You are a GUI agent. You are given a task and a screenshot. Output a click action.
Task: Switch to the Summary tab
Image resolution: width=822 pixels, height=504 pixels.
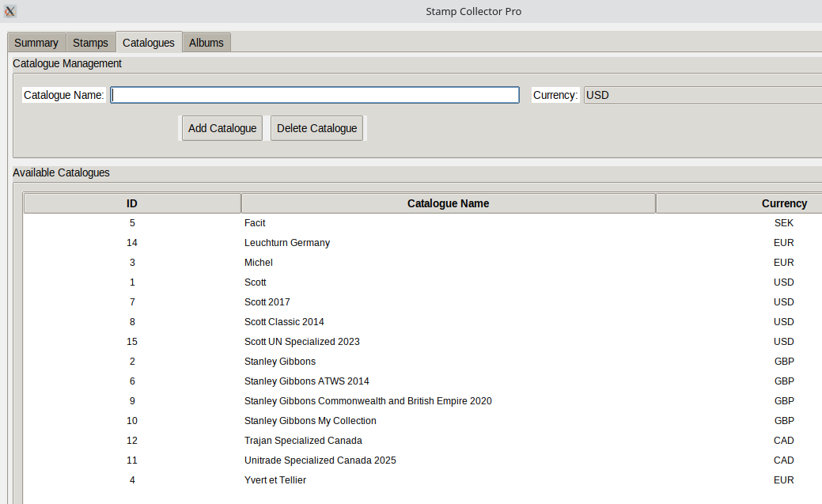(x=36, y=43)
